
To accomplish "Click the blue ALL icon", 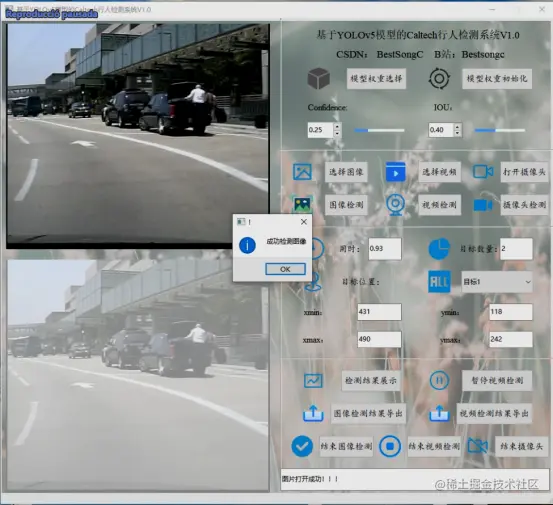I will (439, 281).
